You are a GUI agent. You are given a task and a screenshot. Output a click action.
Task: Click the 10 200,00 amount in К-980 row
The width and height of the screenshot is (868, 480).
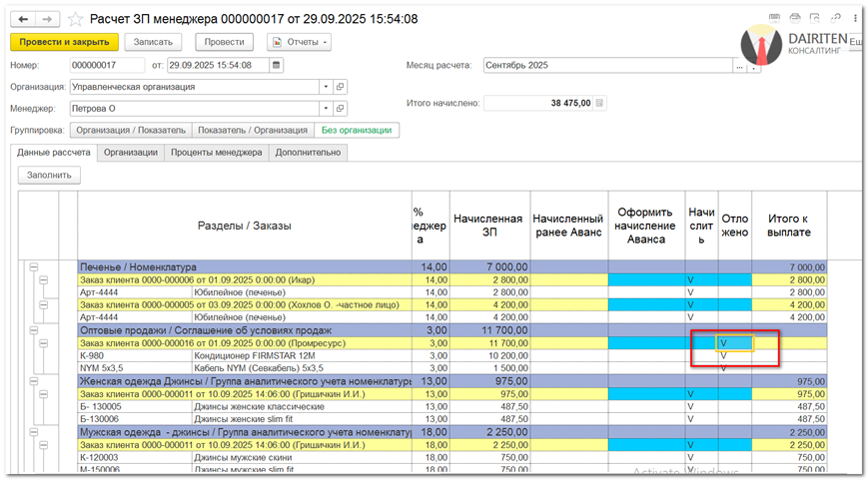pos(489,355)
